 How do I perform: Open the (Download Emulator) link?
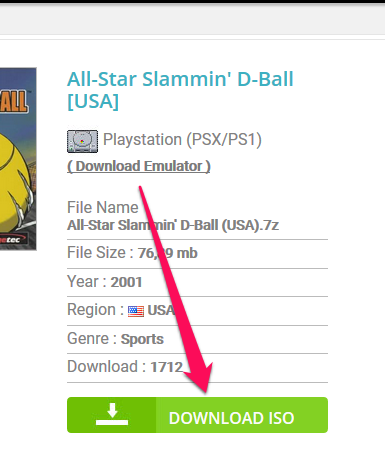[139, 166]
